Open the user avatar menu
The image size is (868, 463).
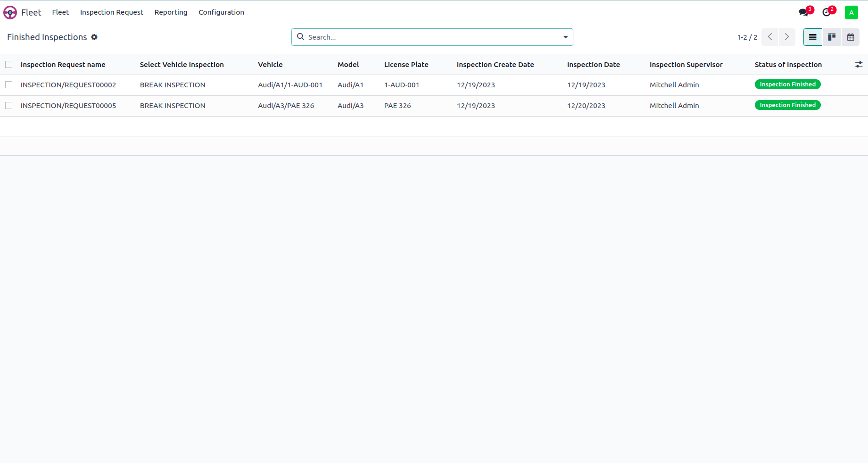[851, 13]
